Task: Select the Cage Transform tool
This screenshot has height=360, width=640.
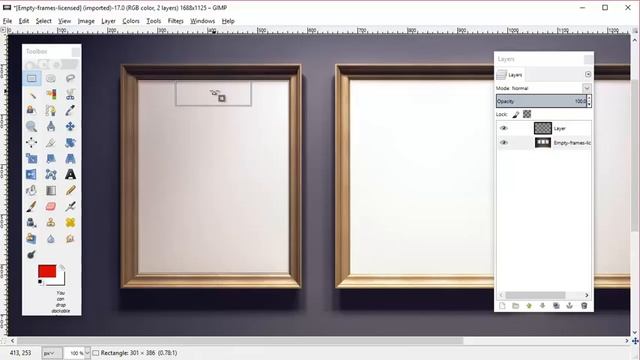Action: click(51, 174)
